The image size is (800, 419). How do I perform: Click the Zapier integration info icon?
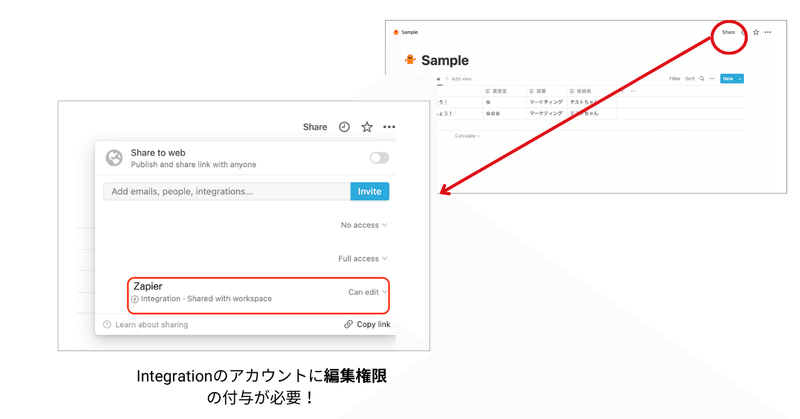(135, 299)
